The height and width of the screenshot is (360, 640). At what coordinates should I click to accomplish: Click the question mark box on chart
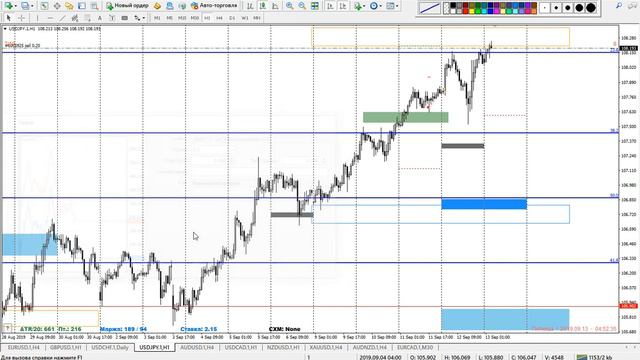pyautogui.click(x=7, y=328)
